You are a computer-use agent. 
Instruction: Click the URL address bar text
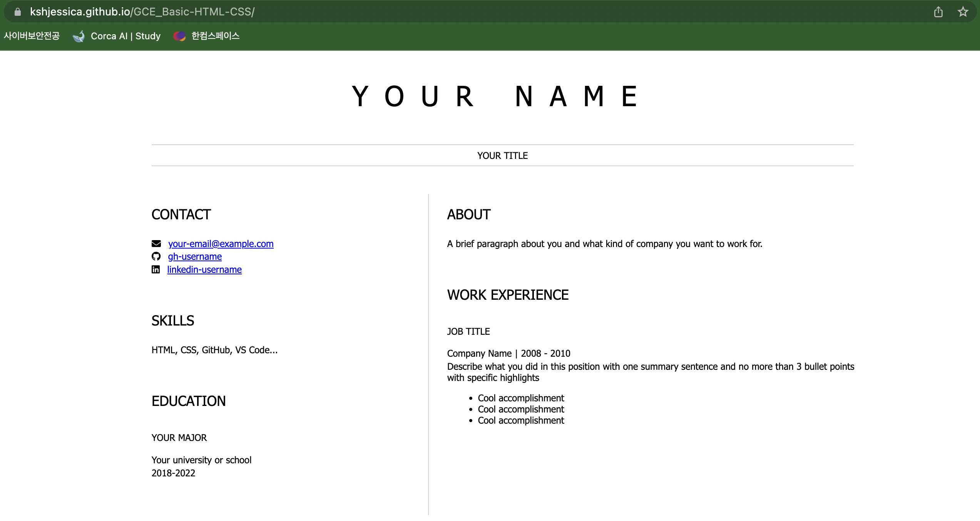click(x=142, y=12)
